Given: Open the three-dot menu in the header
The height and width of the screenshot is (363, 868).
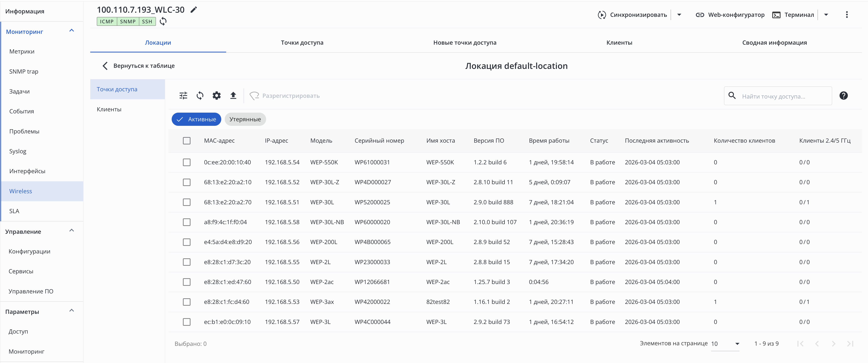Looking at the screenshot, I should pos(847,14).
